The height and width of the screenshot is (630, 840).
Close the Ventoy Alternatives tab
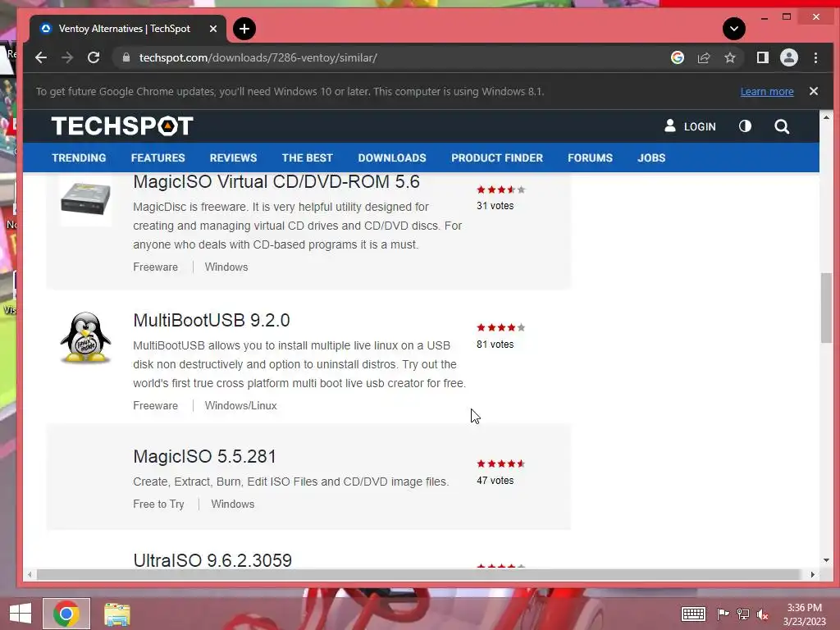click(x=213, y=29)
